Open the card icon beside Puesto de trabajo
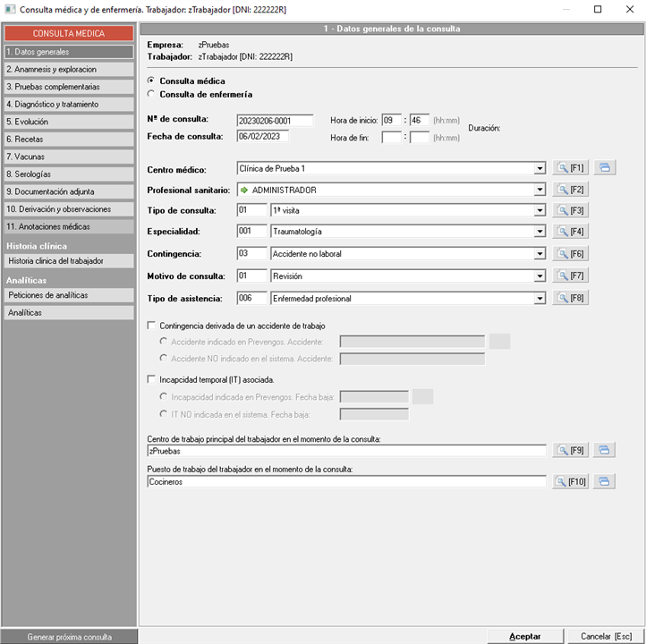The image size is (646, 644). pos(604,482)
